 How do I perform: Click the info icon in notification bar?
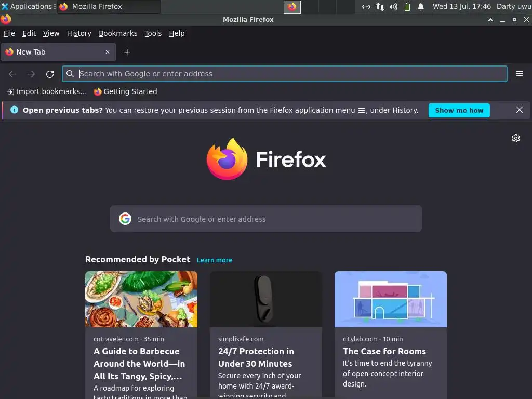click(14, 110)
